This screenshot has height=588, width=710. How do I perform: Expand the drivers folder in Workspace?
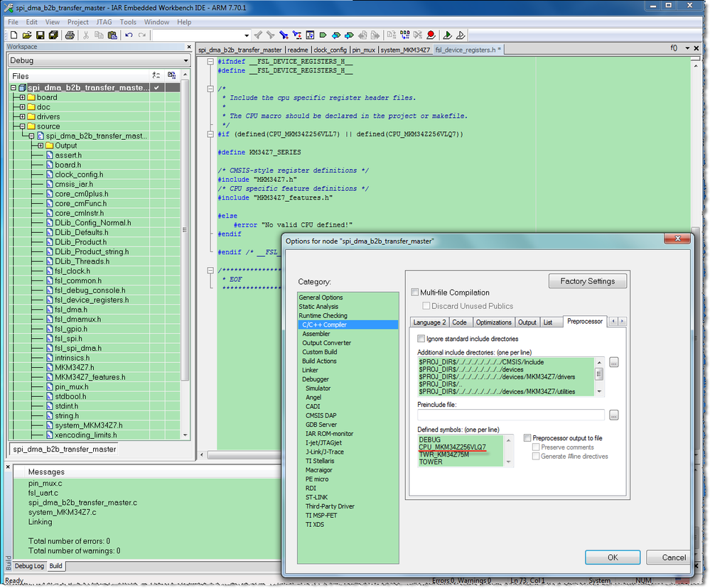point(23,116)
